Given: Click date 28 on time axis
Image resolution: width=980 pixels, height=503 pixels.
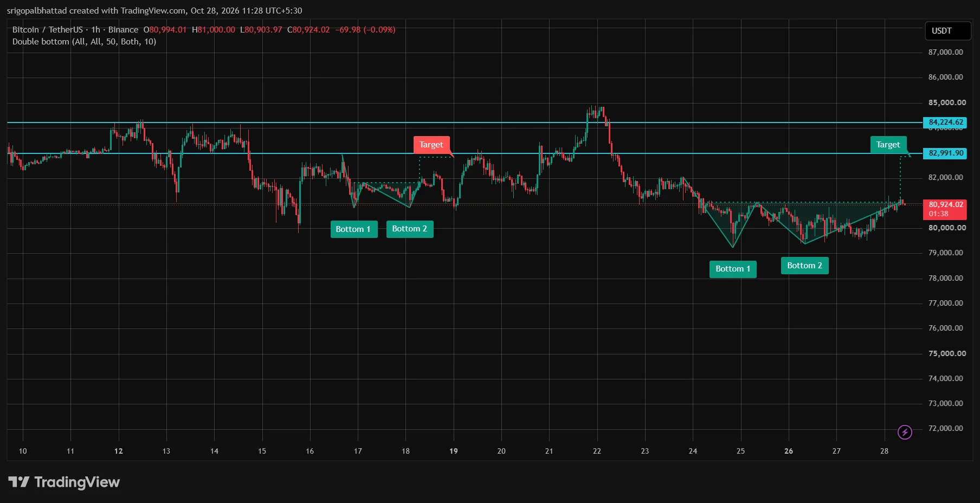Looking at the screenshot, I should pos(884,451).
